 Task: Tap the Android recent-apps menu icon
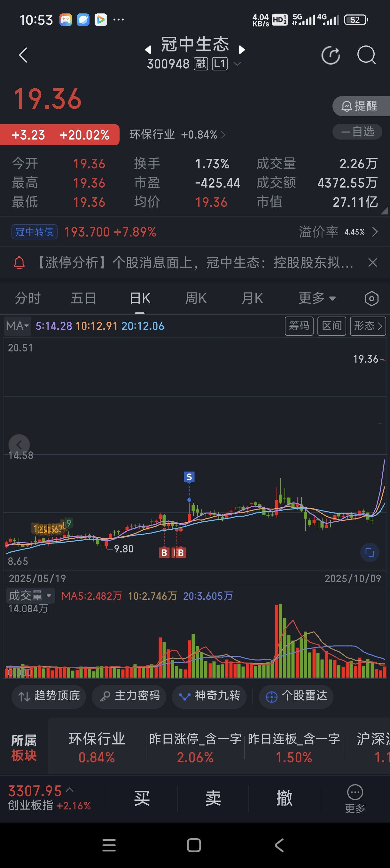109,845
